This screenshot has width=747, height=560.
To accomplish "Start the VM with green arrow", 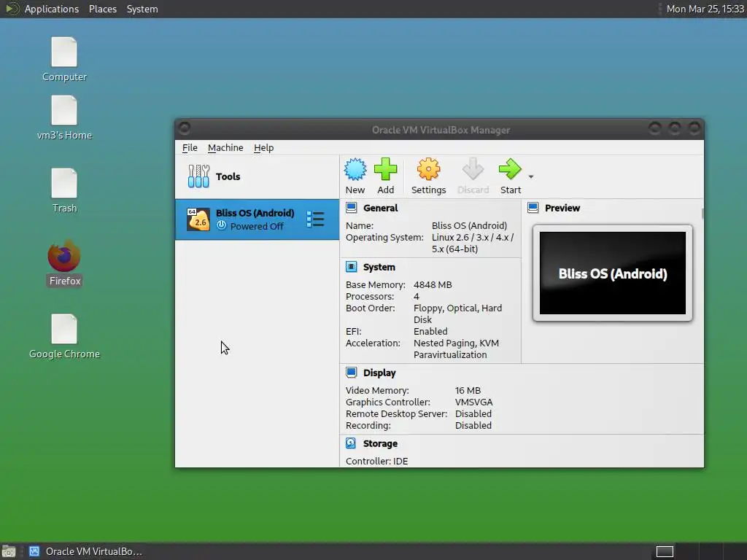I will pos(510,169).
